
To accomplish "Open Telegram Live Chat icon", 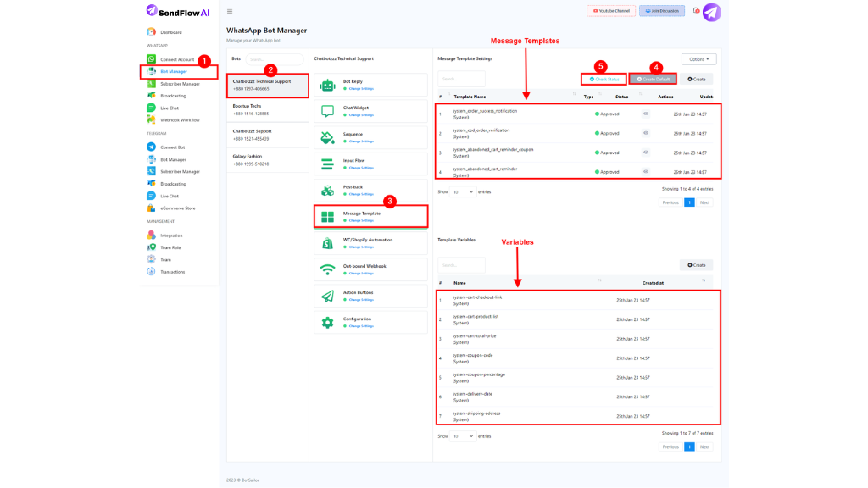I will (x=151, y=196).
